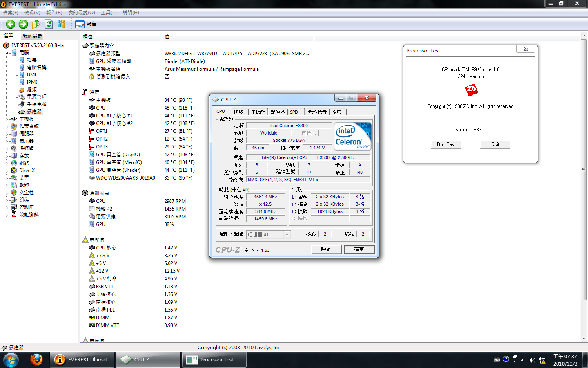Click Run Test in Processor Test
This screenshot has height=368, width=588.
point(446,144)
